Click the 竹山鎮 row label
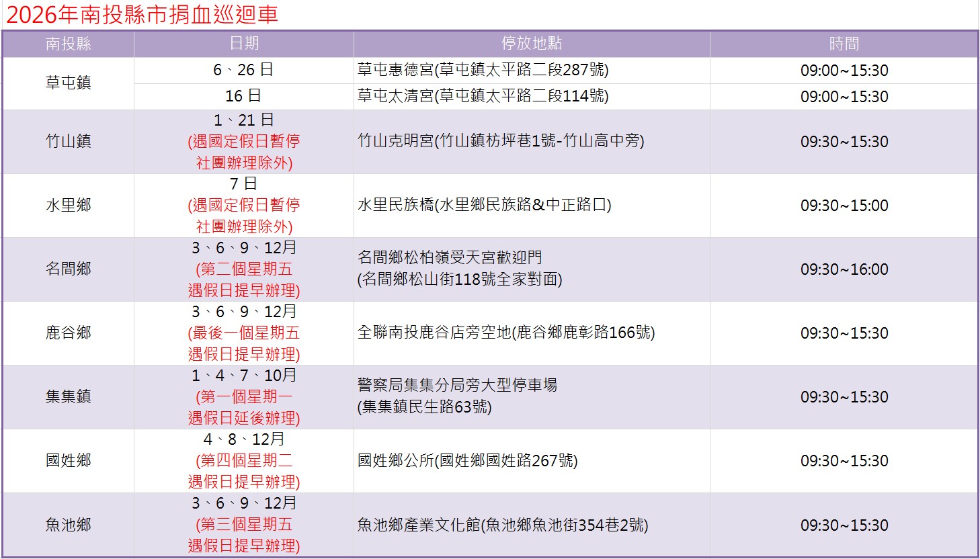Image resolution: width=980 pixels, height=559 pixels. tap(69, 142)
